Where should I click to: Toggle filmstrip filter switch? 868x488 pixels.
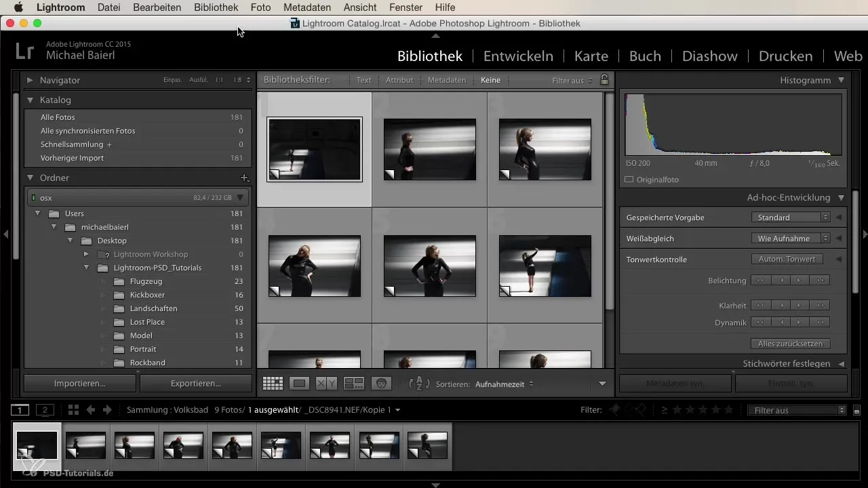point(856,411)
